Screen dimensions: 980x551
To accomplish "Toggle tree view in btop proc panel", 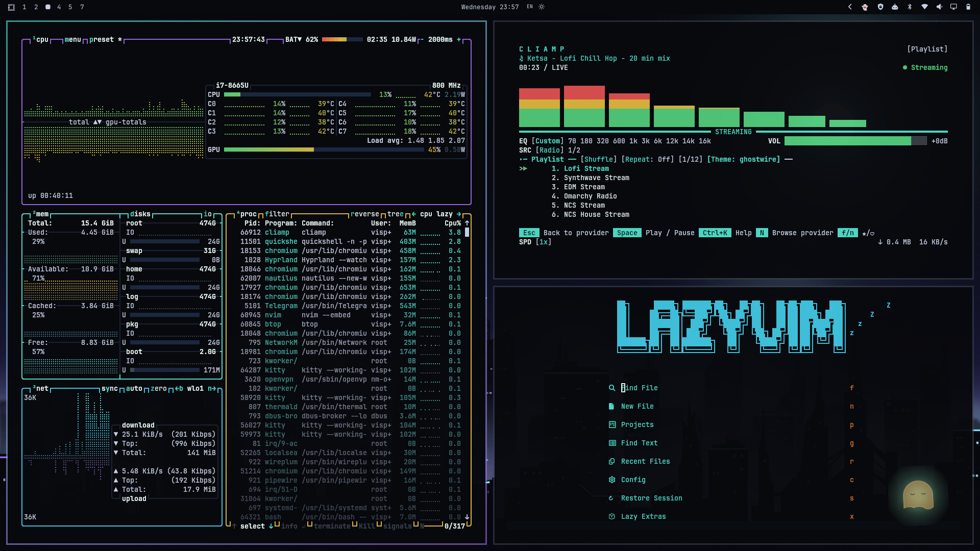I will [395, 214].
